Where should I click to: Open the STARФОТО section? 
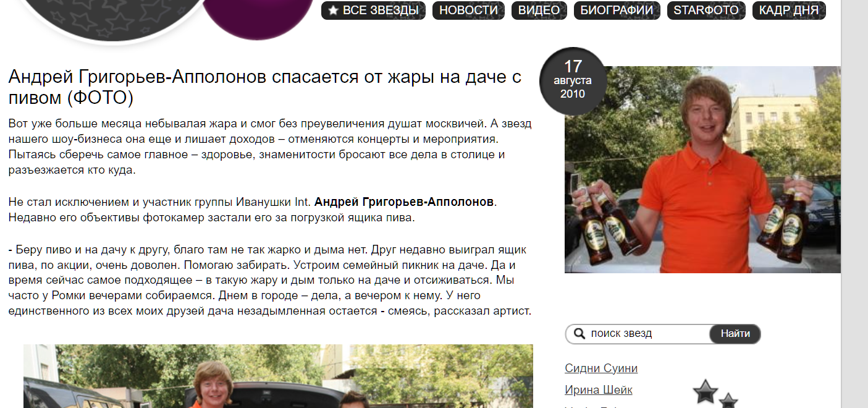(x=706, y=11)
